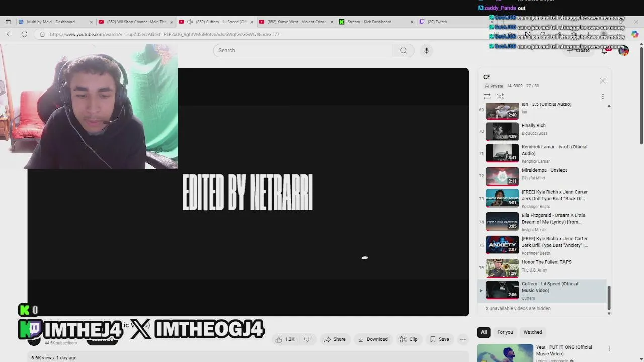Like the video thumbs up
Image resolution: width=644 pixels, height=362 pixels.
279,339
